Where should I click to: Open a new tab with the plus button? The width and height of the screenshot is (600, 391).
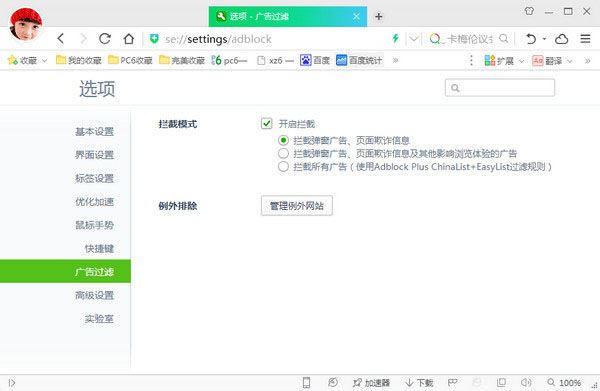point(378,16)
